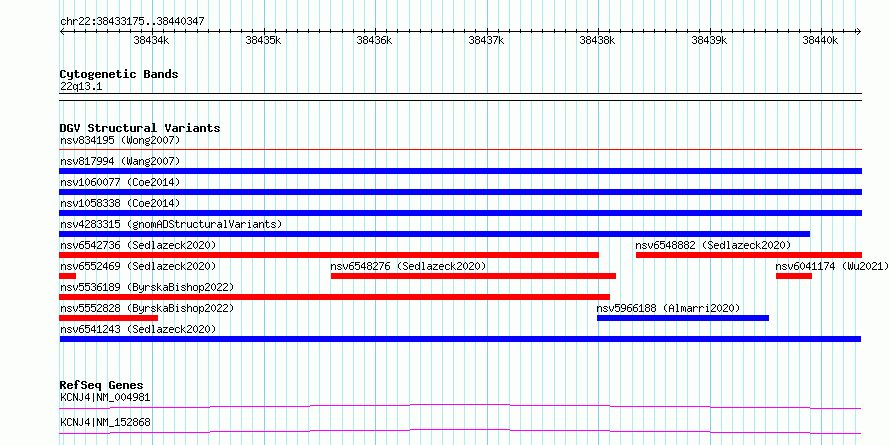This screenshot has height=445, width=890.
Task: Click the blue bar under nsv817994
Action: [x=460, y=171]
